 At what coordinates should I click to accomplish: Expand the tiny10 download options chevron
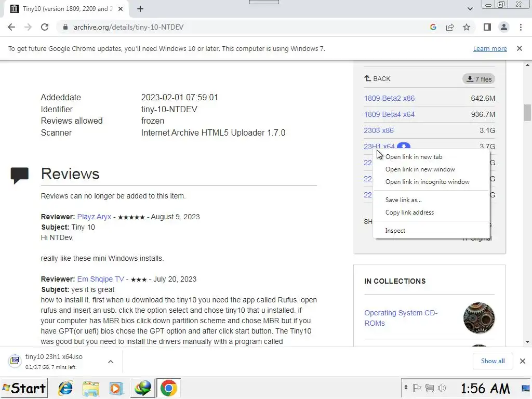pyautogui.click(x=111, y=362)
